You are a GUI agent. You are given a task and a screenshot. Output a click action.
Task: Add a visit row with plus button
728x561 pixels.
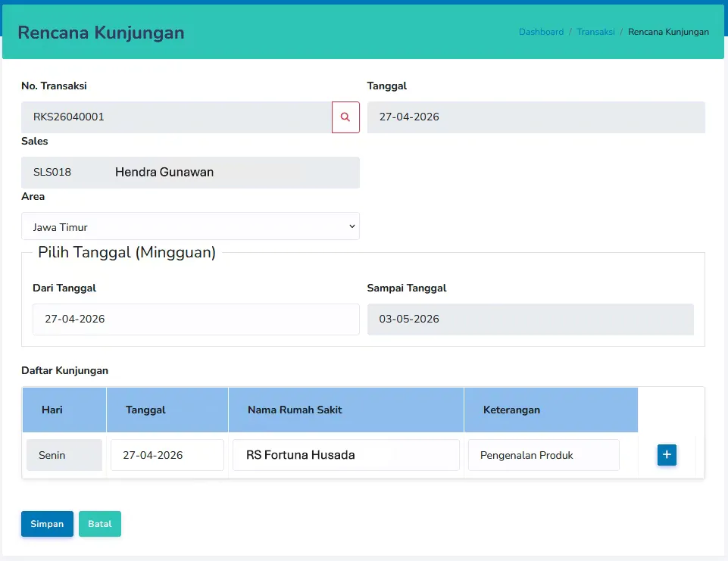point(667,455)
